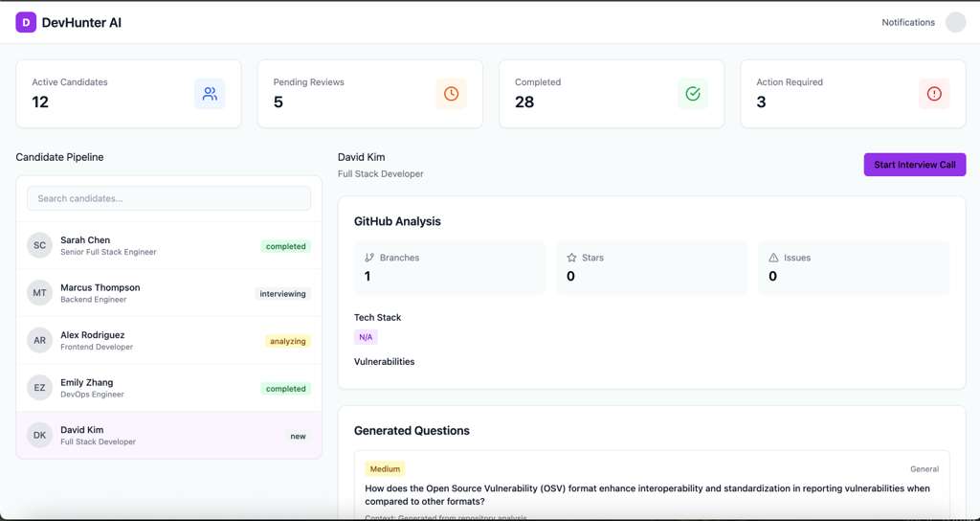Click the Active Candidates count 12
980x521 pixels.
(x=40, y=102)
